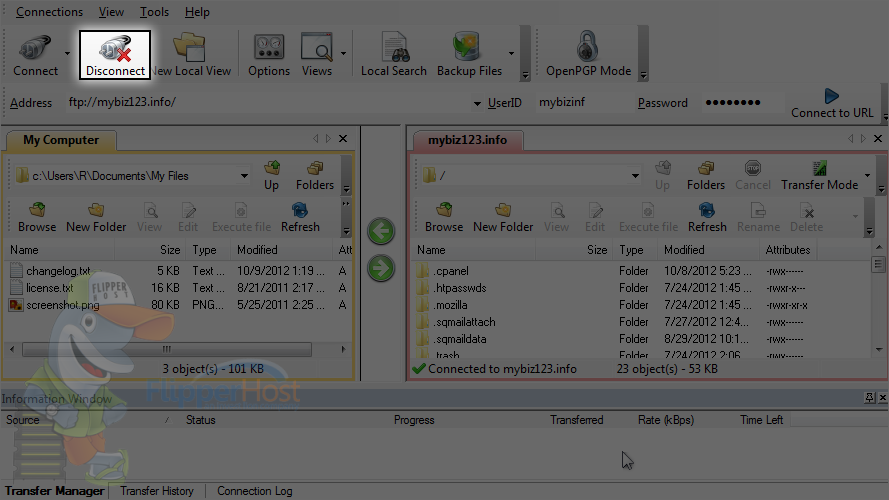Click the green right transfer arrow

pyautogui.click(x=381, y=268)
